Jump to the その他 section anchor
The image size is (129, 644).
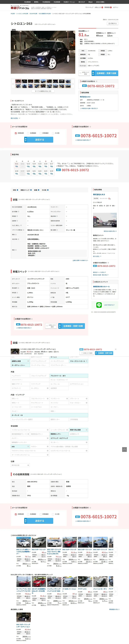coord(45,190)
